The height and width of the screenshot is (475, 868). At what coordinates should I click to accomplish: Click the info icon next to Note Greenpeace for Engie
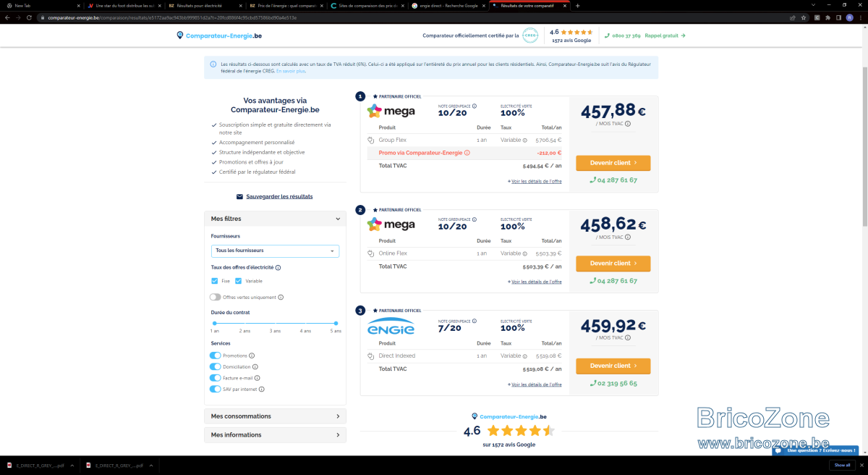click(x=475, y=321)
